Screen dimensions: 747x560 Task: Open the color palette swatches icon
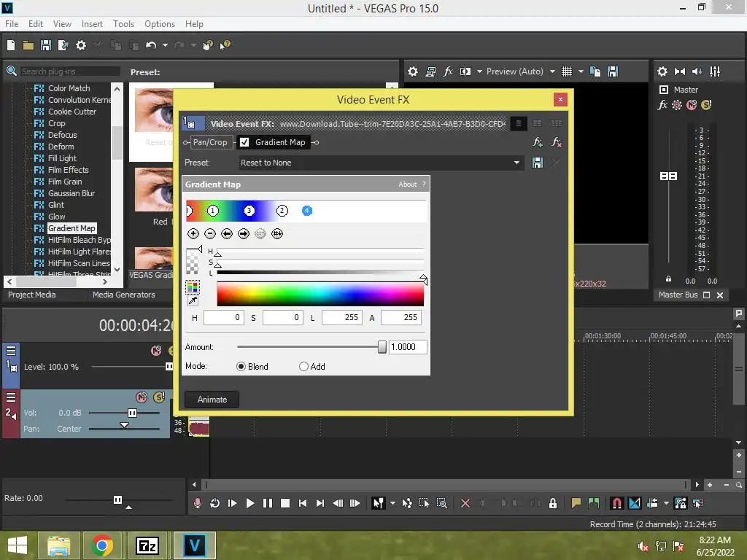193,287
